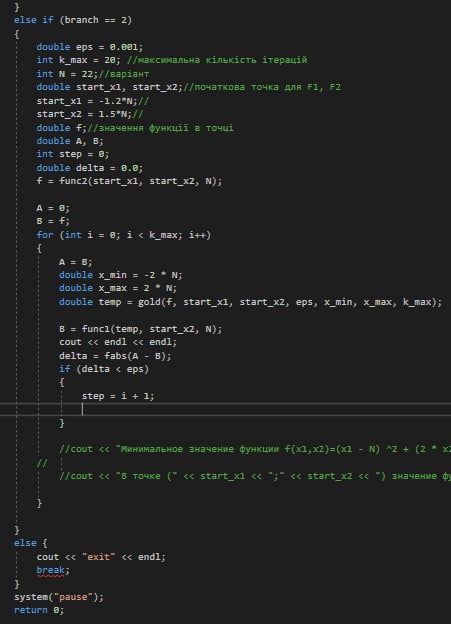This screenshot has width=451, height=624.
Task: Click the for loop header line
Action: [x=123, y=235]
